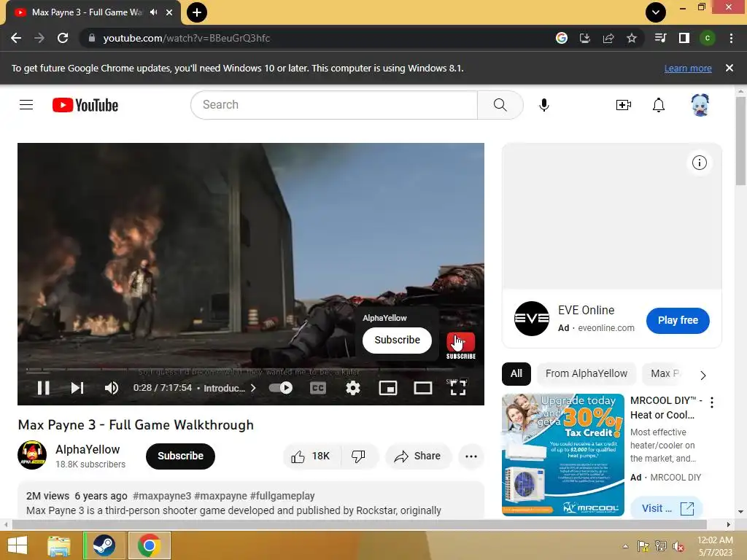Screen dimensions: 747x560
Task: Skip to next video in player
Action: tap(77, 388)
